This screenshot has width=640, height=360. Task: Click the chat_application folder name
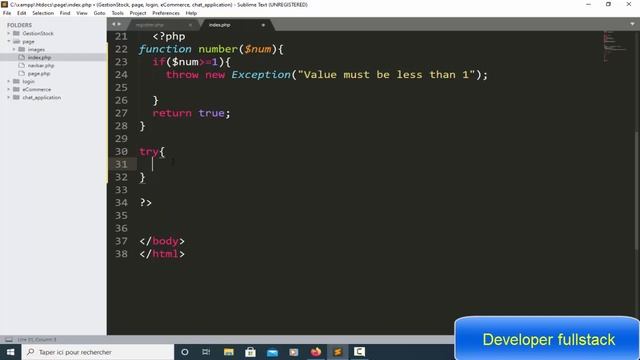click(x=42, y=98)
